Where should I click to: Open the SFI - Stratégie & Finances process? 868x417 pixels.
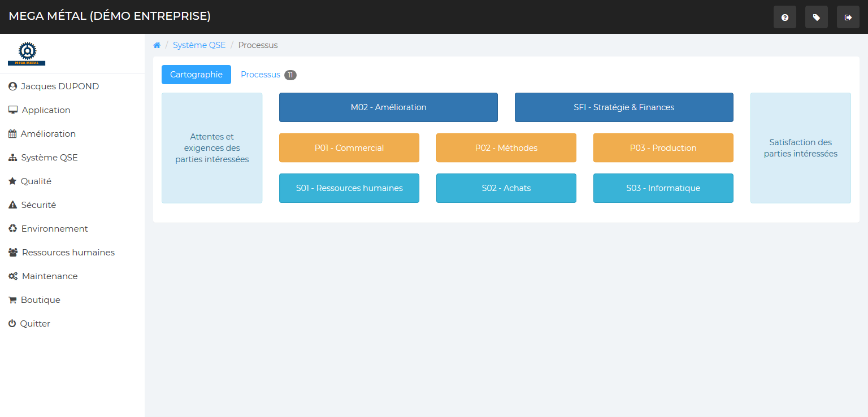[624, 107]
